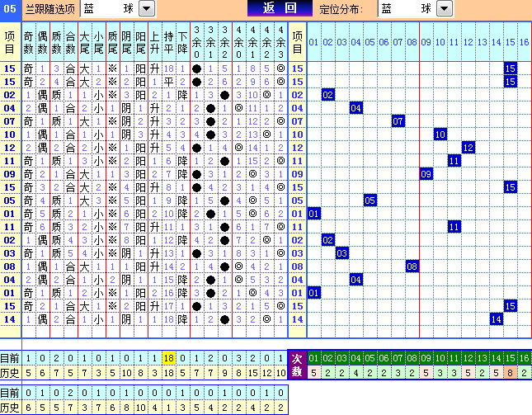Click the blue 05 marker in distribution grid

click(x=370, y=200)
